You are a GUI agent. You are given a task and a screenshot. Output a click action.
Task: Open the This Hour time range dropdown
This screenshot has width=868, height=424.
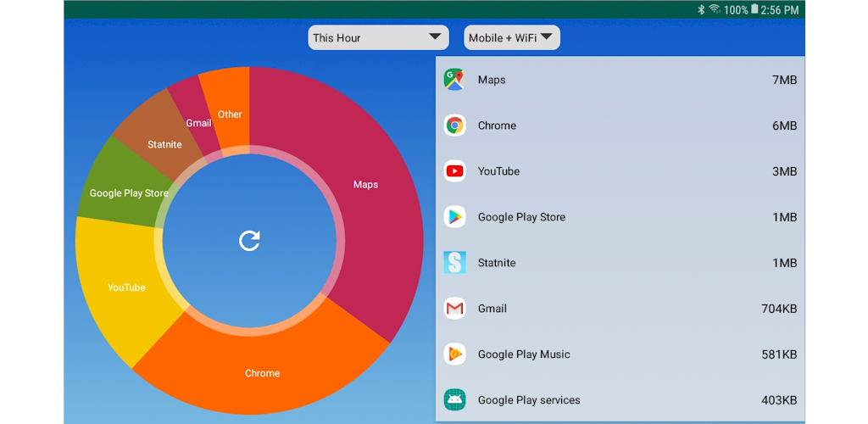click(378, 37)
